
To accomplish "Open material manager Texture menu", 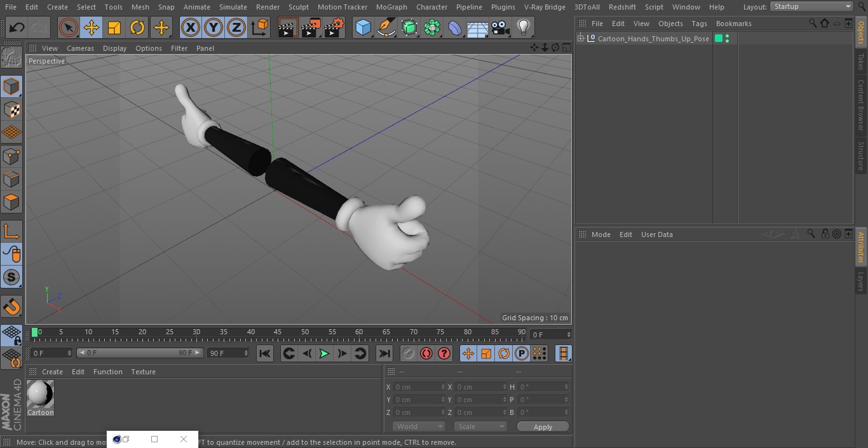I will (144, 372).
